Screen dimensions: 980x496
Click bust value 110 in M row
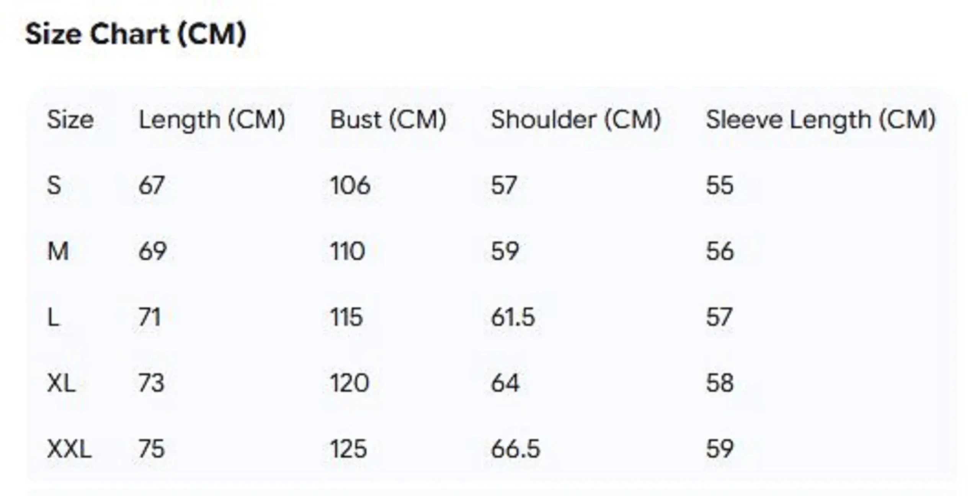pos(348,251)
